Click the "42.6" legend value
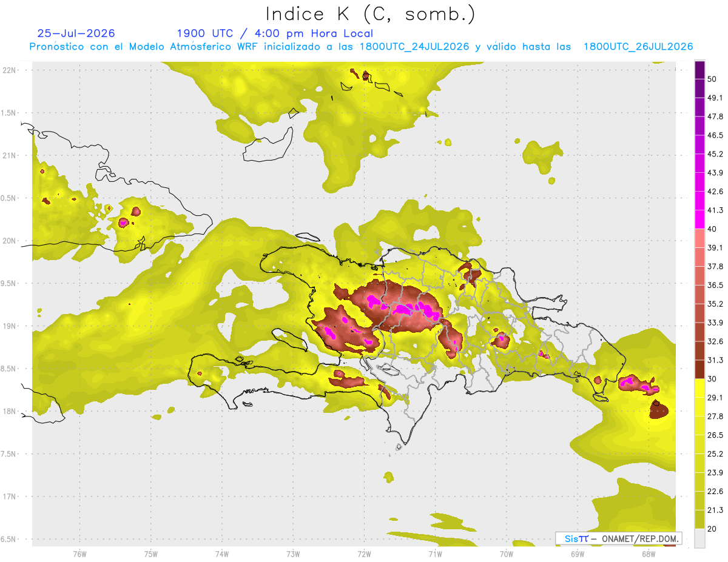 715,192
